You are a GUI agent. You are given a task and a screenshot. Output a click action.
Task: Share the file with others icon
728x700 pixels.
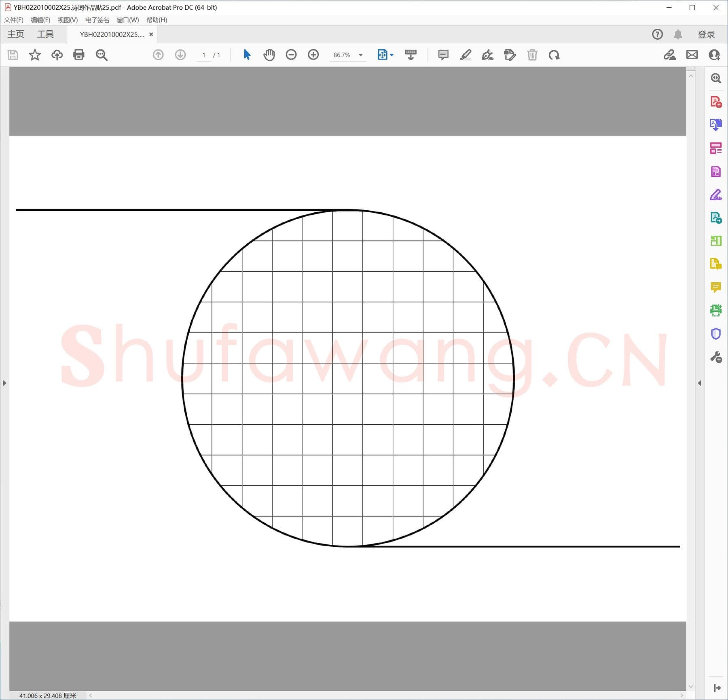[714, 55]
